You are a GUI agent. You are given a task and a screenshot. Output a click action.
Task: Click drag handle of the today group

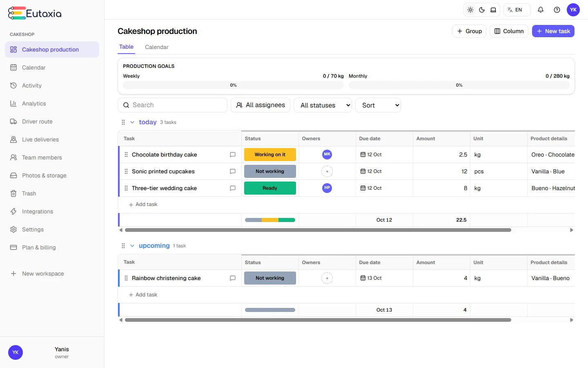click(x=123, y=122)
